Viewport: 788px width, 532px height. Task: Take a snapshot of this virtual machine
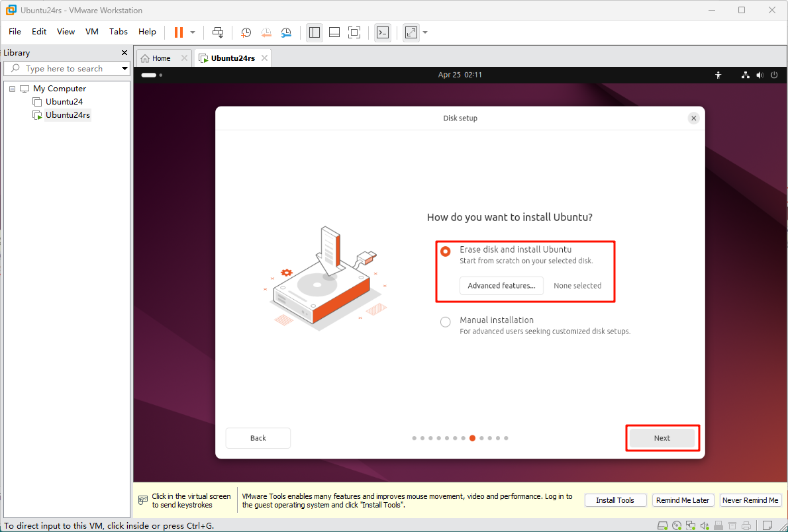coord(246,32)
